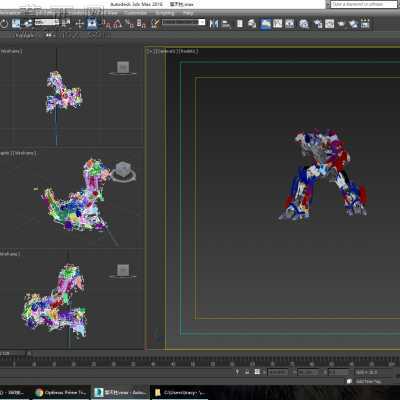Click the Z coordinate field
This screenshot has height=400, width=400.
(x=339, y=372)
